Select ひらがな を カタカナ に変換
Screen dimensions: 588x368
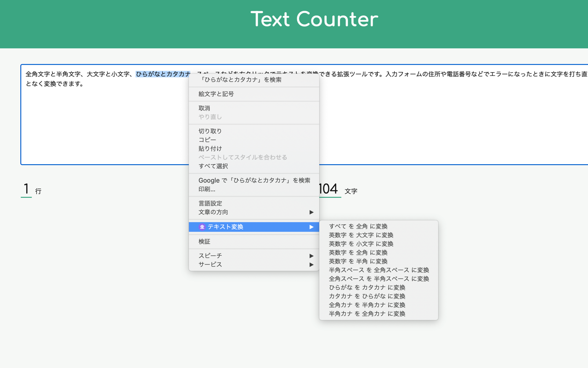(379, 287)
